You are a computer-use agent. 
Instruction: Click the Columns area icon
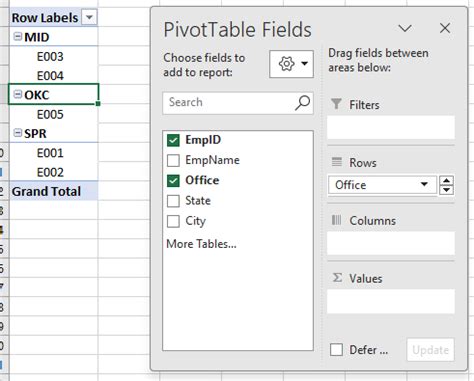337,220
